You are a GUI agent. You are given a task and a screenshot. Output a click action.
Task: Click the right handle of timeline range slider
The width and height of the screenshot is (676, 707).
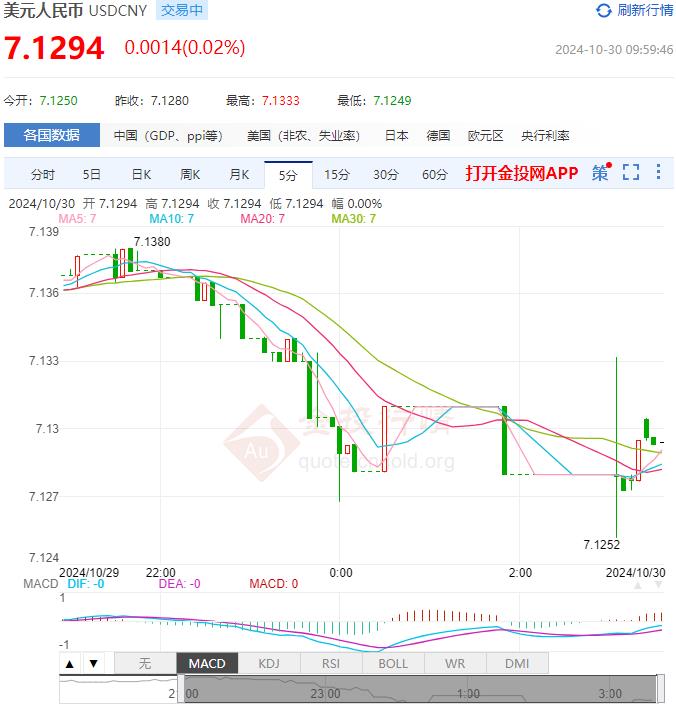tap(658, 689)
